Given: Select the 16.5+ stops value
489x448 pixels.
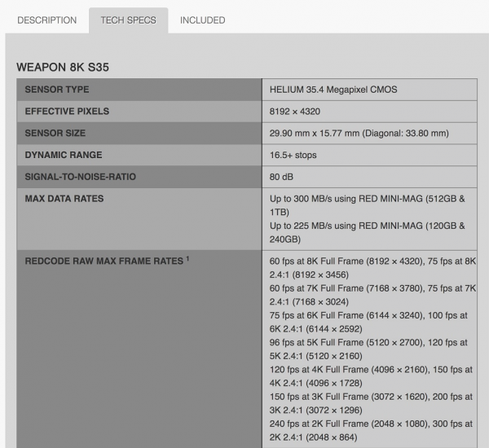Looking at the screenshot, I should 293,156.
